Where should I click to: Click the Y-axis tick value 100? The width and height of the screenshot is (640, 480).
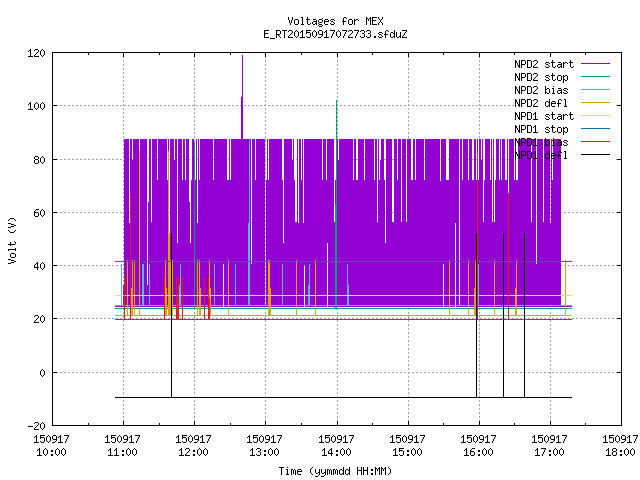click(x=37, y=106)
